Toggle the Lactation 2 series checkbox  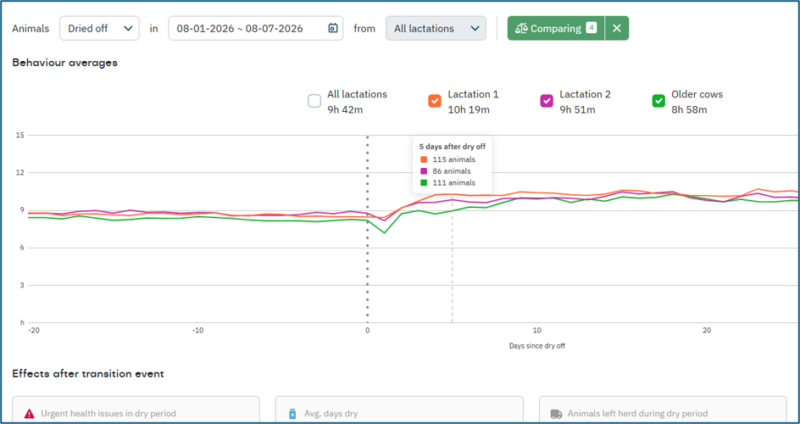[546, 101]
